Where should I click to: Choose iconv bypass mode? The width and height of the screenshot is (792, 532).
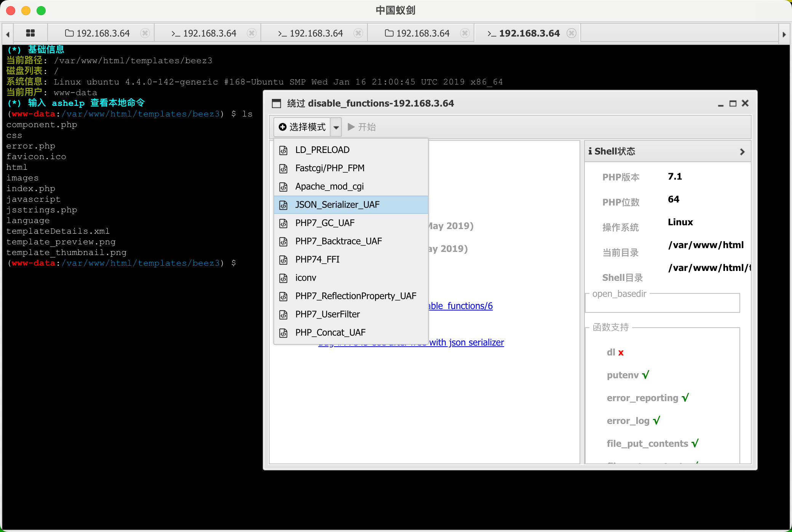[x=351, y=278]
